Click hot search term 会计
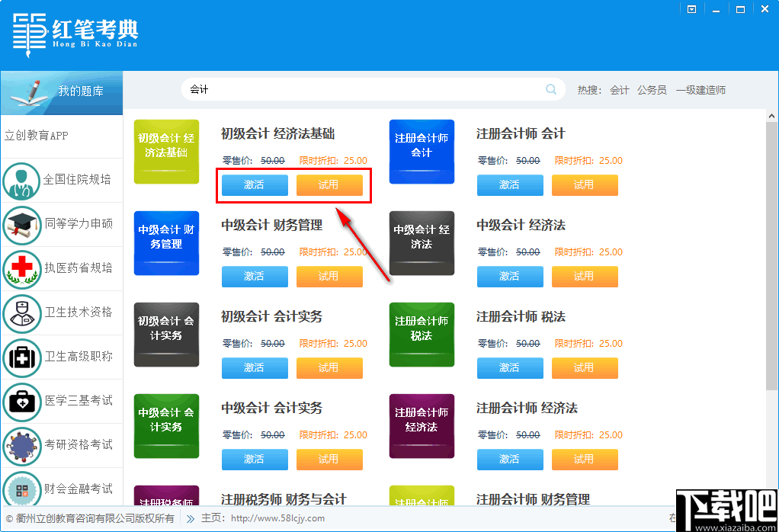The width and height of the screenshot is (779, 532). tap(620, 90)
